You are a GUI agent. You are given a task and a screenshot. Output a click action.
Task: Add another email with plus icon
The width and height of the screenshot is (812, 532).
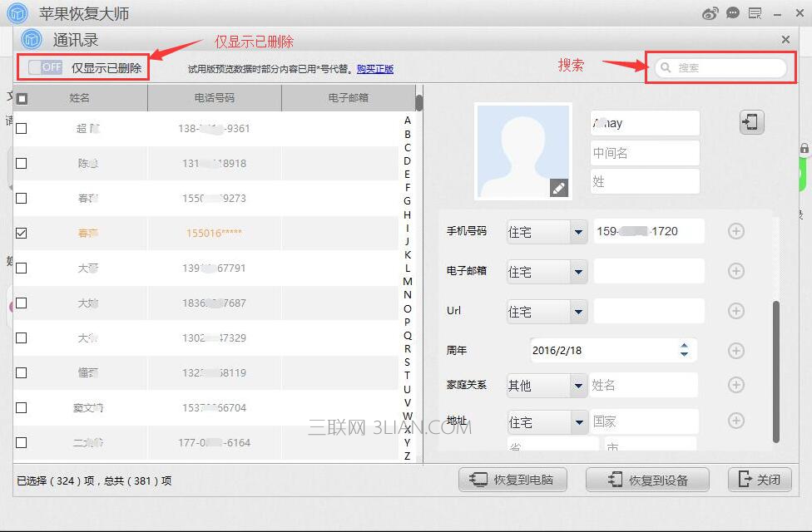735,271
